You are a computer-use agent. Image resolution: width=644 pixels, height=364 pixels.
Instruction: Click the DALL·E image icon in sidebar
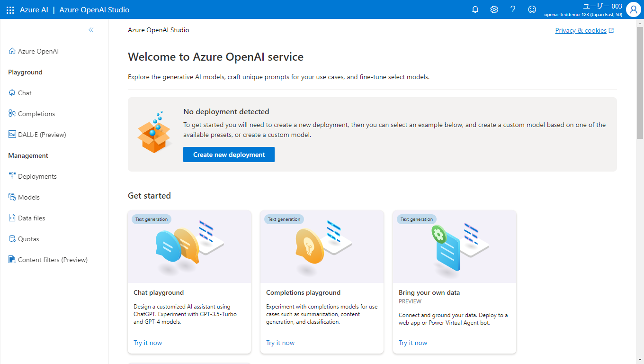[x=12, y=135]
